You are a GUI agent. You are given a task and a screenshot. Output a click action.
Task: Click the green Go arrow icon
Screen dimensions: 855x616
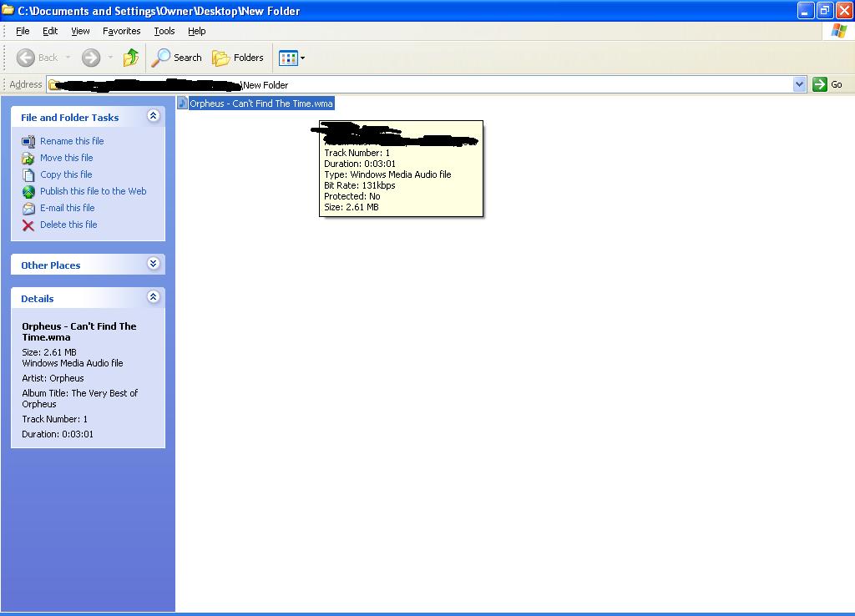[820, 84]
